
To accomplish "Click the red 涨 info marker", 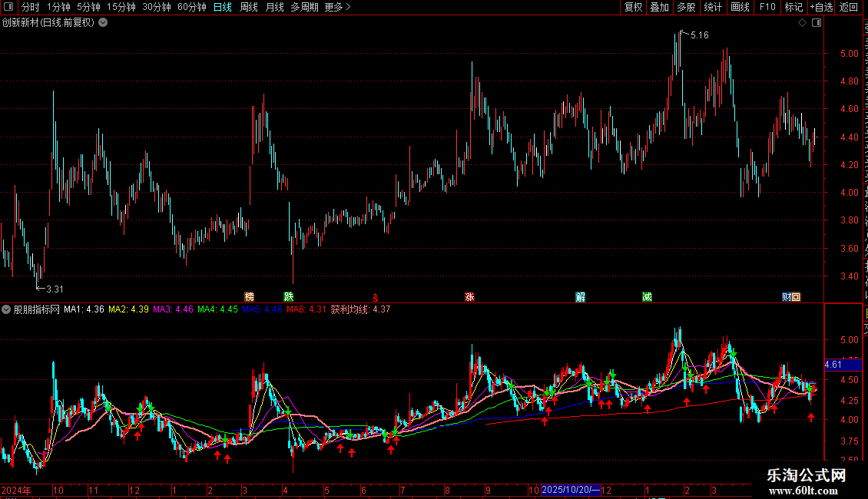I will [x=469, y=297].
